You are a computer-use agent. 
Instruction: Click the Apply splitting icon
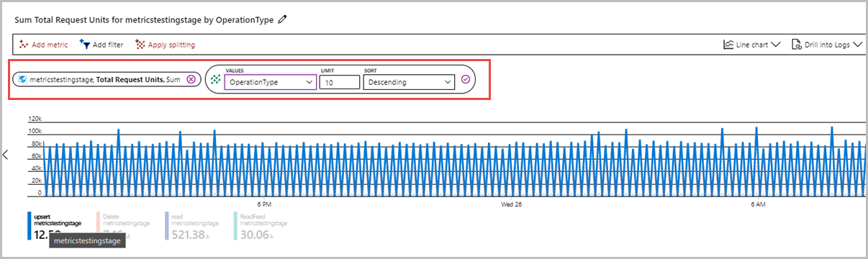[x=140, y=45]
